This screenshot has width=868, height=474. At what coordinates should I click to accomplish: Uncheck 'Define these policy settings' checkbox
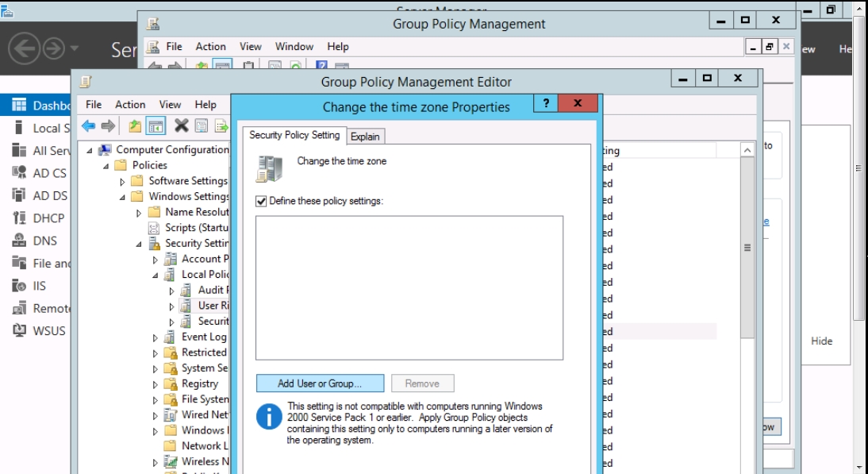pyautogui.click(x=262, y=202)
